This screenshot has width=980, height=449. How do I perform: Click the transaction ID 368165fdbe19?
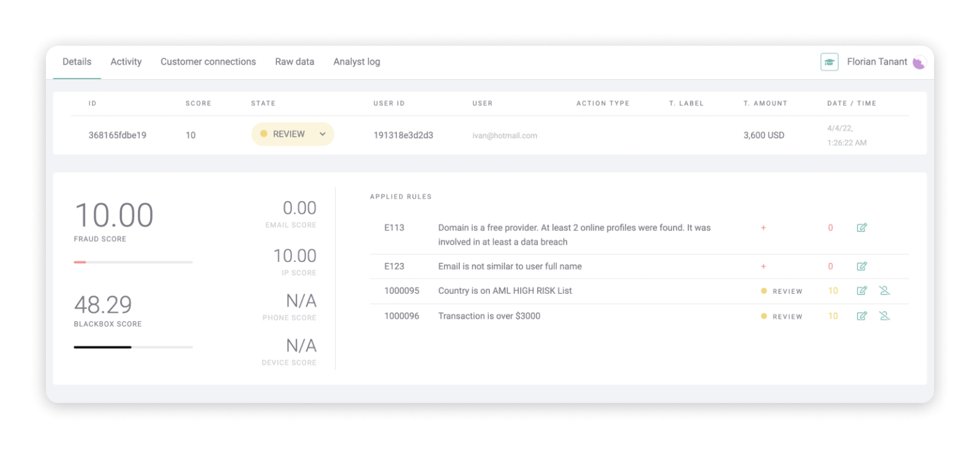pyautogui.click(x=117, y=135)
